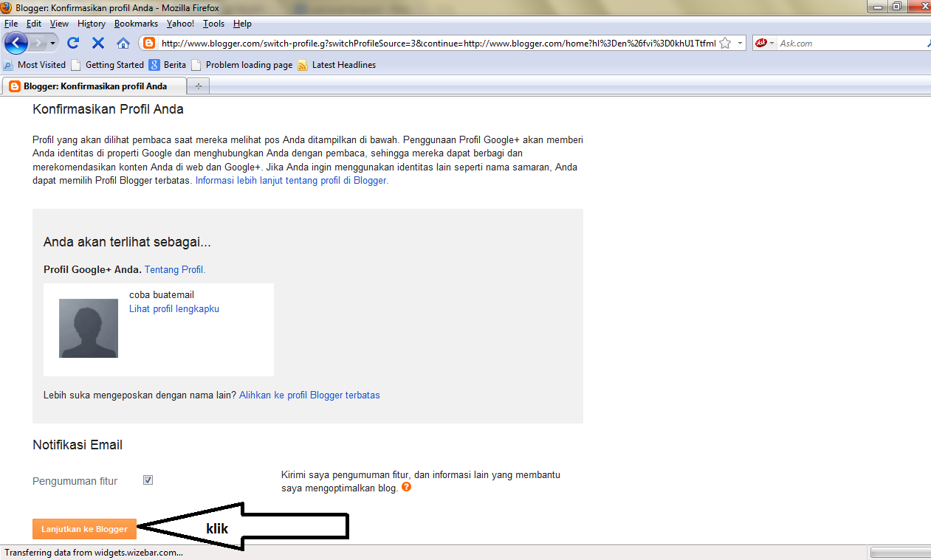Select the address bar URL field

(438, 43)
